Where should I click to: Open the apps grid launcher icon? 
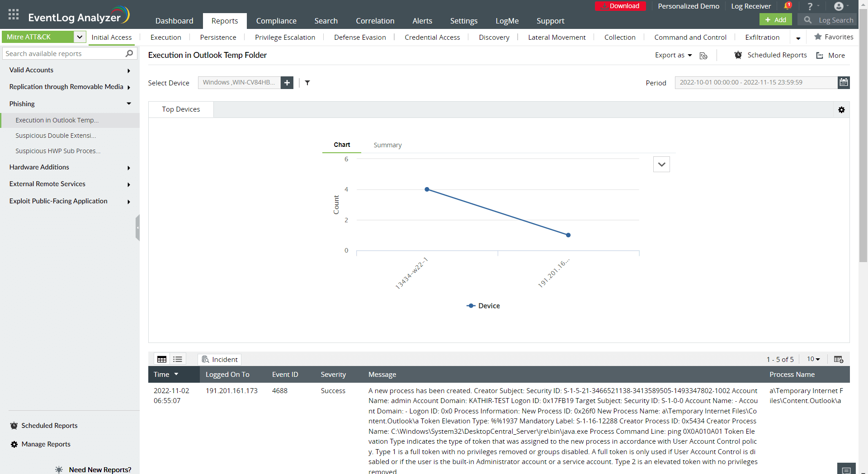coord(14,14)
